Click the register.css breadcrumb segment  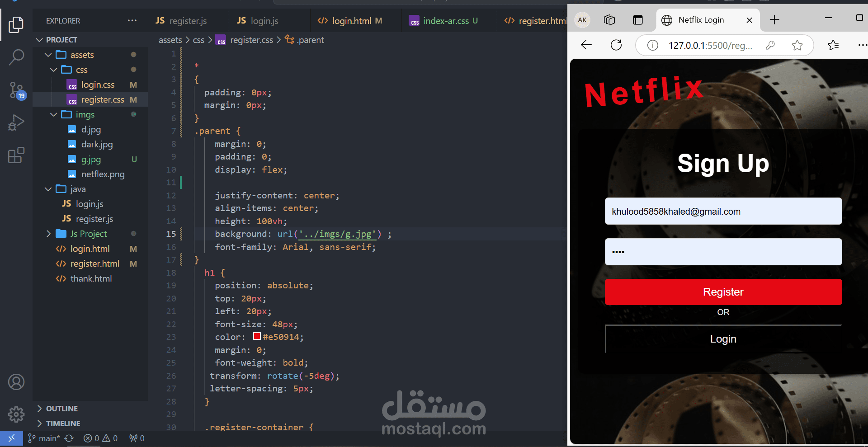pos(245,40)
